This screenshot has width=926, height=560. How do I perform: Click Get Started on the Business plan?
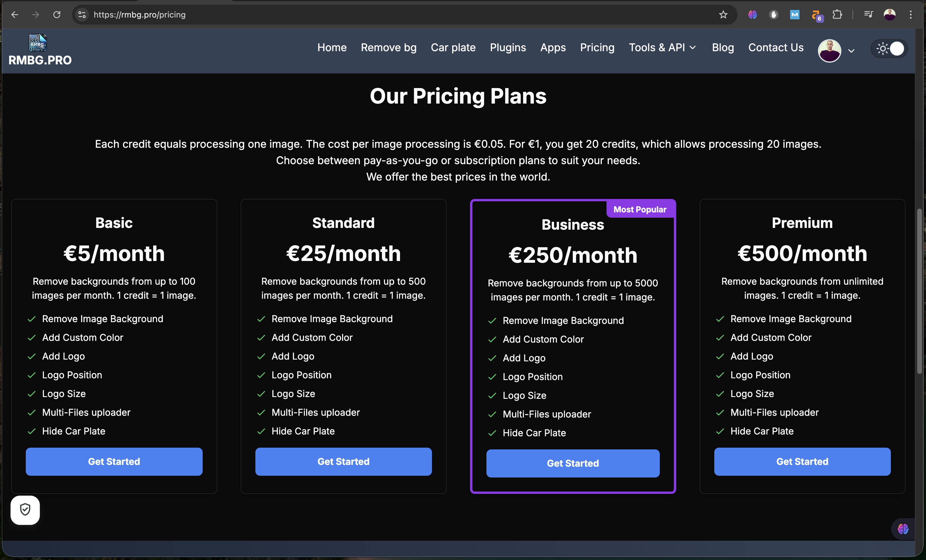pos(572,463)
